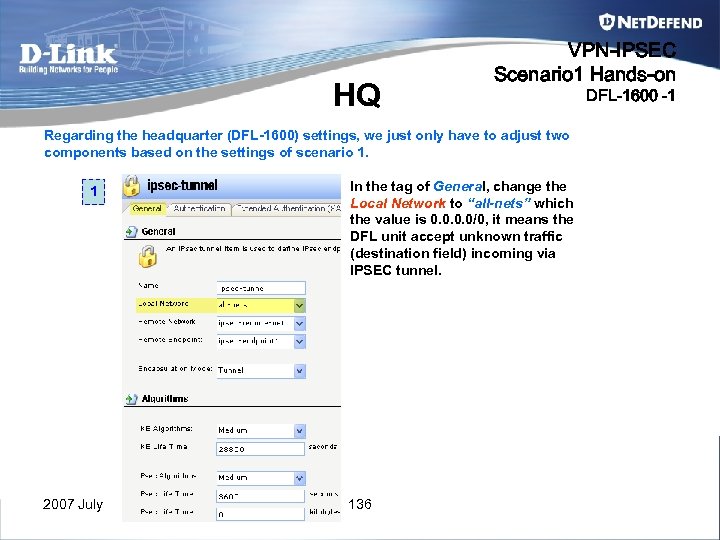Image resolution: width=720 pixels, height=540 pixels.
Task: Click the IPsec Life Time seconds field
Action: point(260,496)
